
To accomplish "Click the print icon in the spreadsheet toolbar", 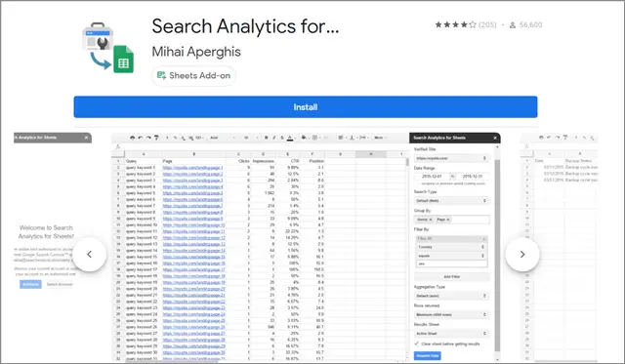I will (x=133, y=138).
